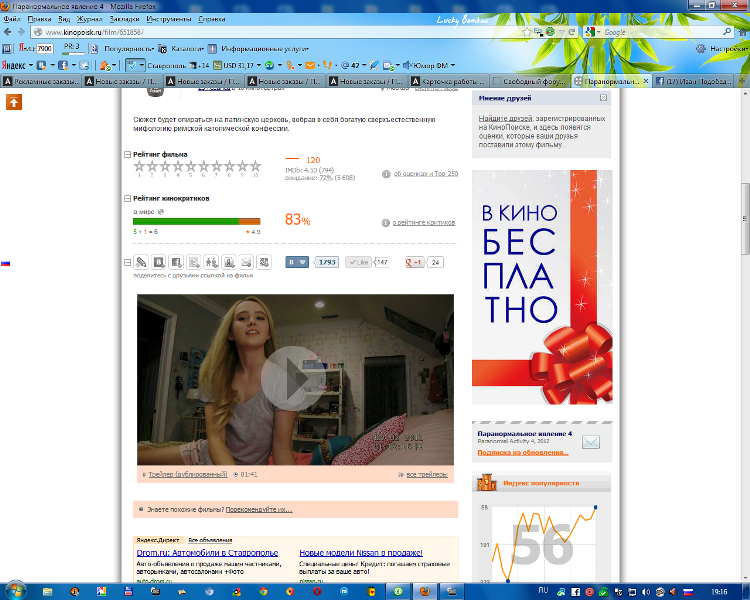
Task: Click 'Подписка на обновления...' link
Action: pyautogui.click(x=523, y=453)
